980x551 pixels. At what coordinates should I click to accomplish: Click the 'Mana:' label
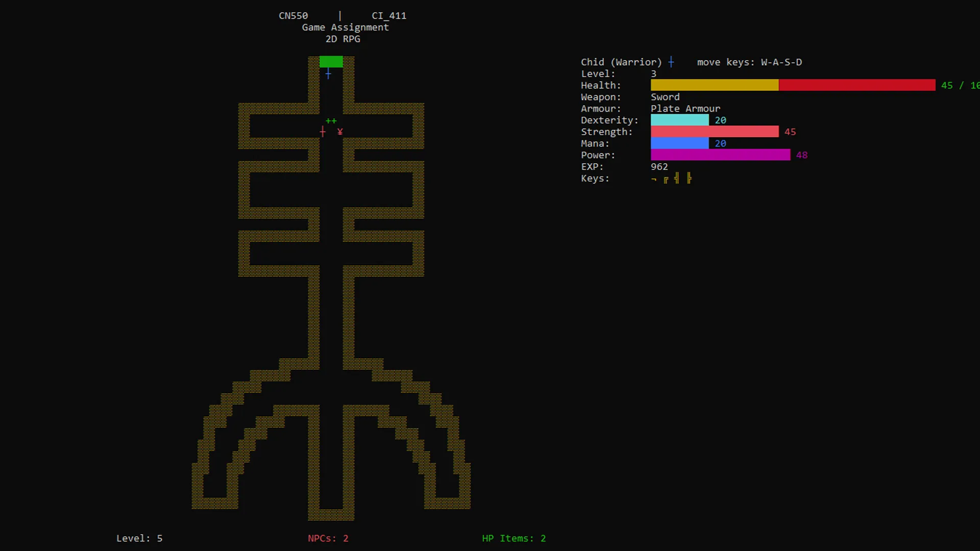coord(595,144)
